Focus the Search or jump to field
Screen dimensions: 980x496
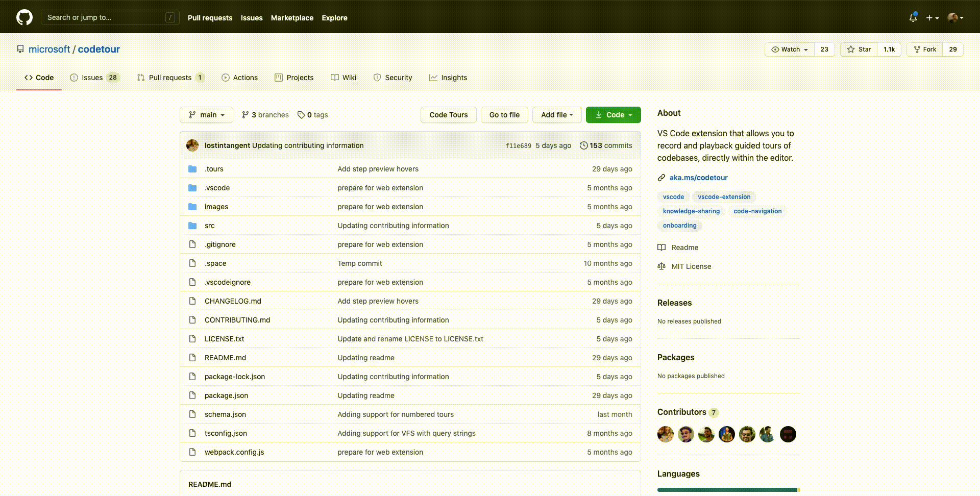click(110, 17)
